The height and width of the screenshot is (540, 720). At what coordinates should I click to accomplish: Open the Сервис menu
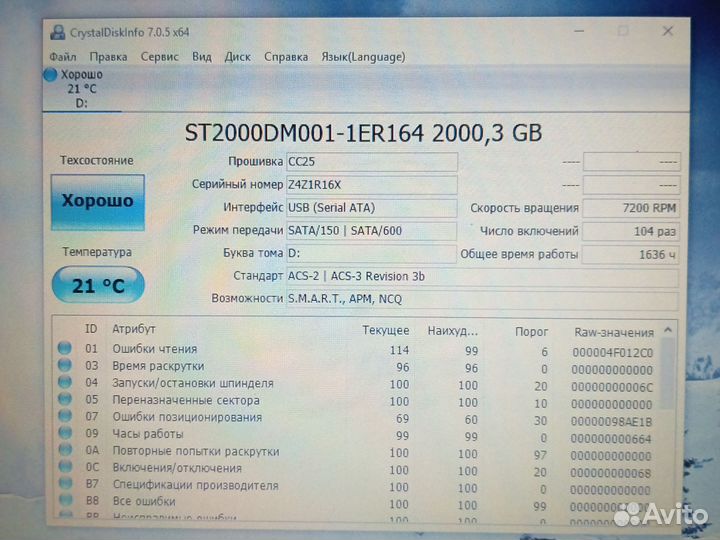coord(159,57)
